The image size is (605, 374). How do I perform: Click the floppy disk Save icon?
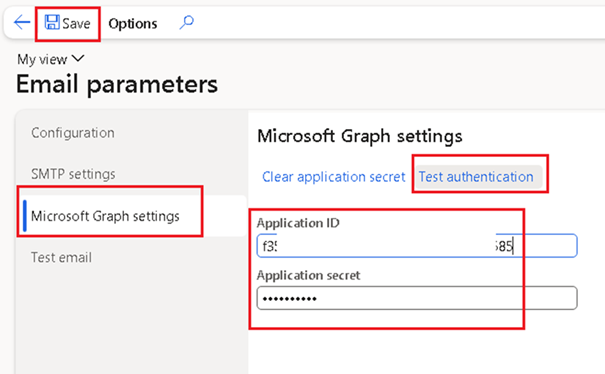coord(52,22)
